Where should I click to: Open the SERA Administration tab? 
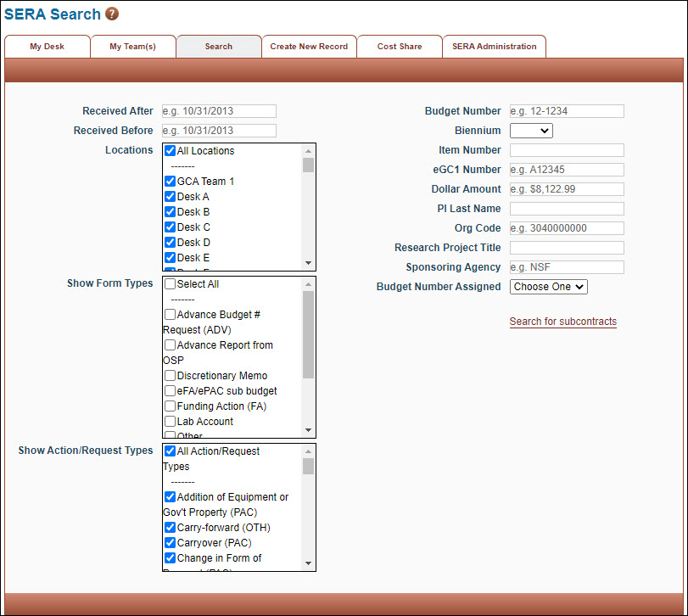pyautogui.click(x=494, y=47)
